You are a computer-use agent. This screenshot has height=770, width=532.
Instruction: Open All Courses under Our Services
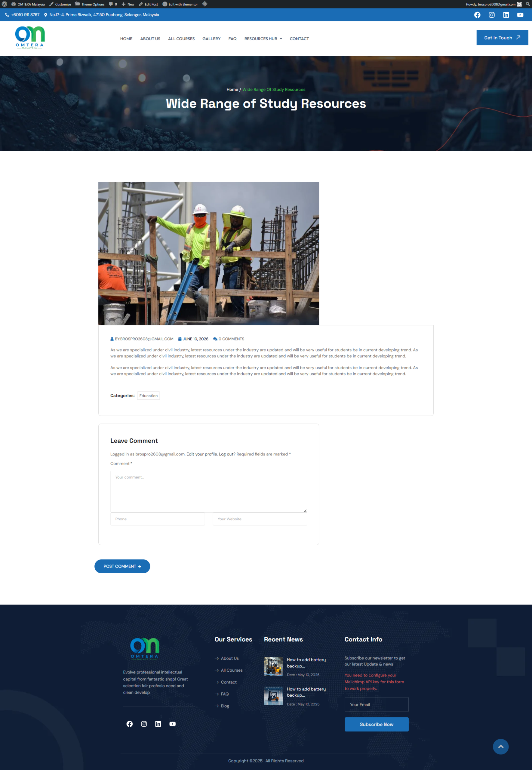[x=229, y=670]
